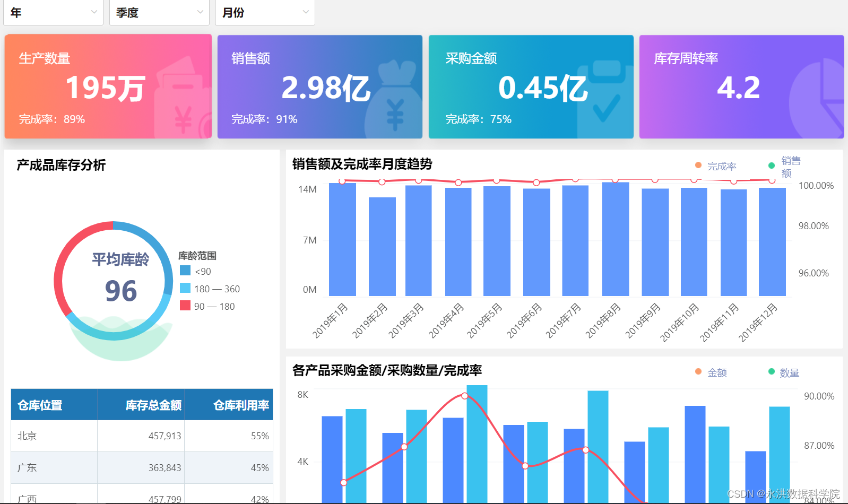
Task: Open the 月份 filter dropdown
Action: [x=265, y=12]
